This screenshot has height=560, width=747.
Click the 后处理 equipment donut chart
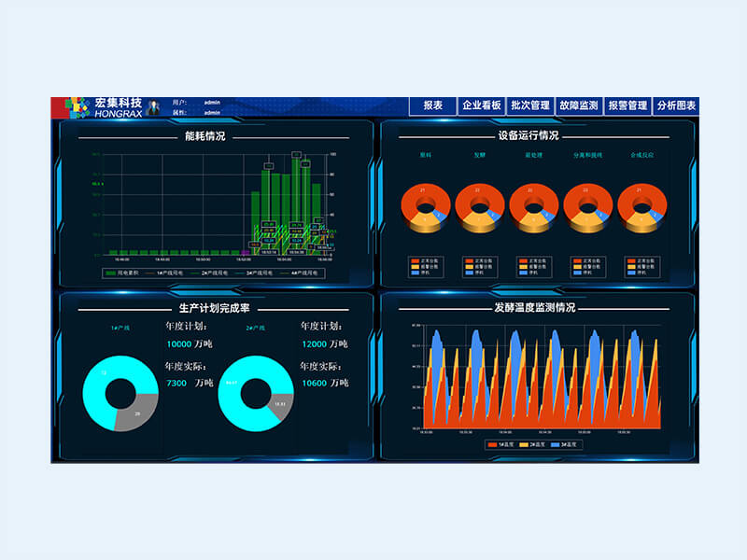coord(534,207)
